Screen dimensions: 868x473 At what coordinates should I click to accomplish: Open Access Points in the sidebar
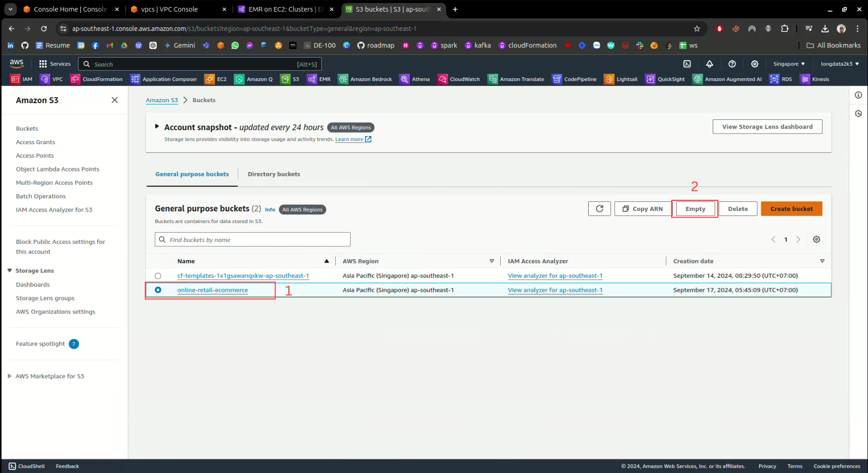click(x=35, y=156)
